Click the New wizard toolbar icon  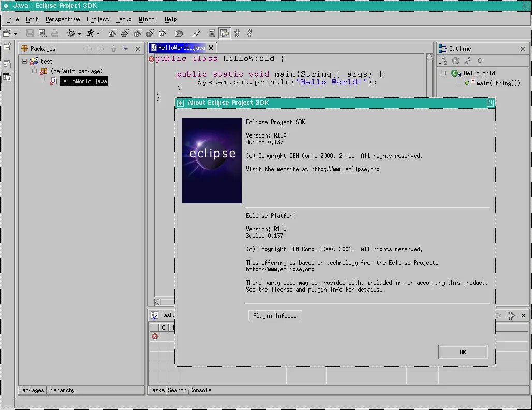[7, 33]
